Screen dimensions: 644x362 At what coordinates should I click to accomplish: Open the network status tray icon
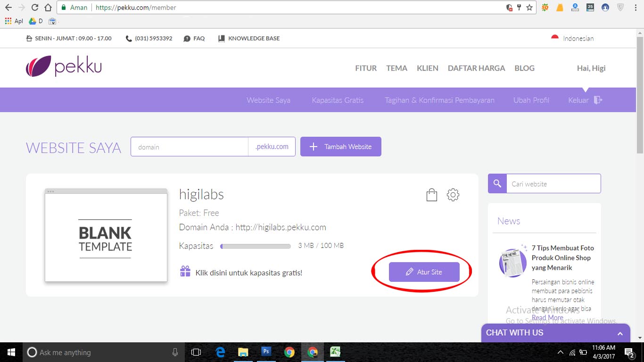pos(572,352)
